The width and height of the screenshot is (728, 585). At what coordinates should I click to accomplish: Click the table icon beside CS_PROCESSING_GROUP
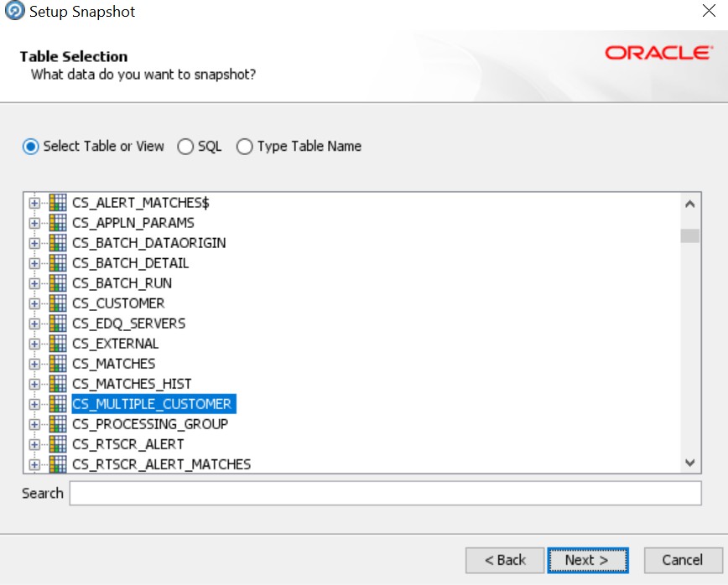click(x=58, y=424)
